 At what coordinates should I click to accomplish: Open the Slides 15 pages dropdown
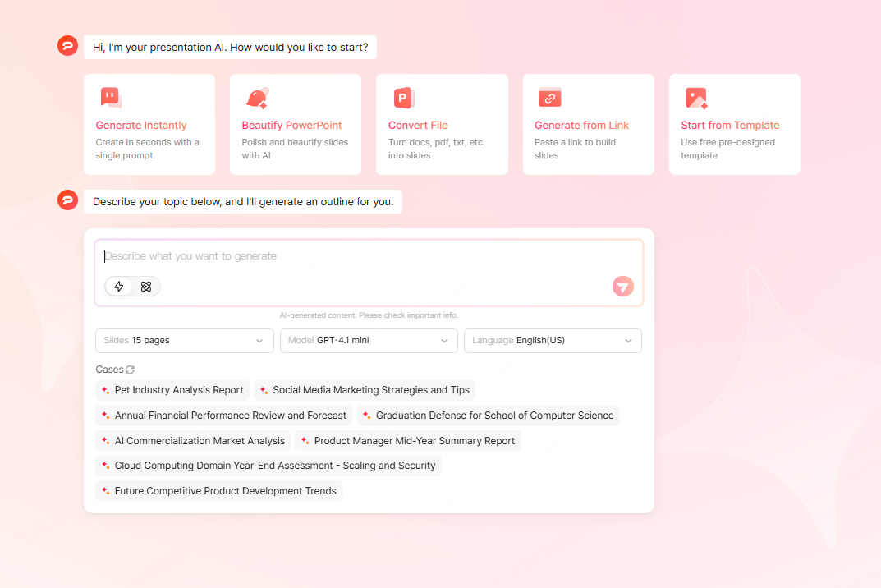(x=184, y=341)
